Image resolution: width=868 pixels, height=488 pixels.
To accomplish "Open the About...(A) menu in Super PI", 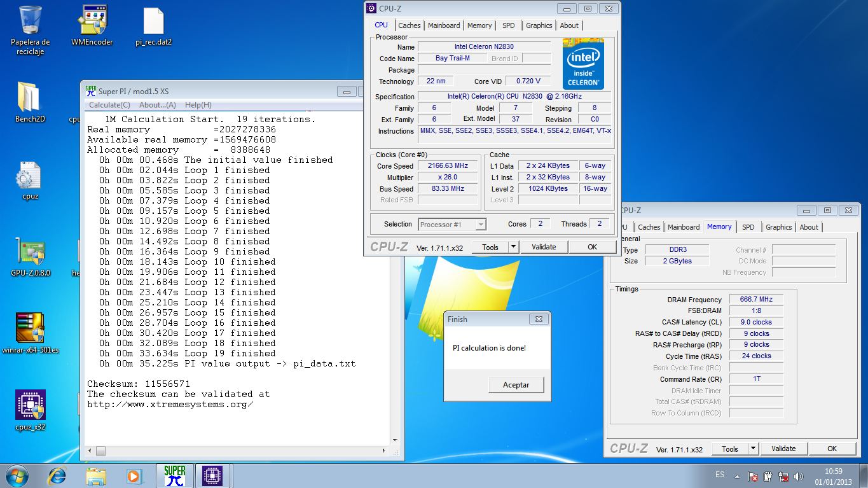I will pyautogui.click(x=157, y=105).
